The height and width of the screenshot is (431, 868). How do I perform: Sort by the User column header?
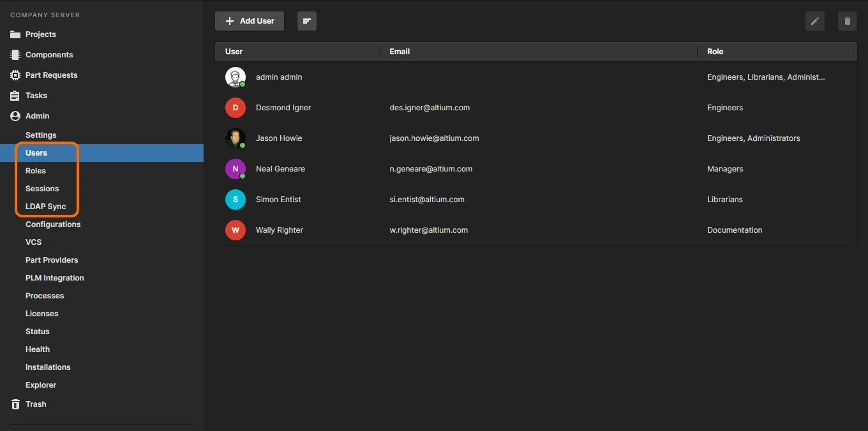[x=234, y=52]
